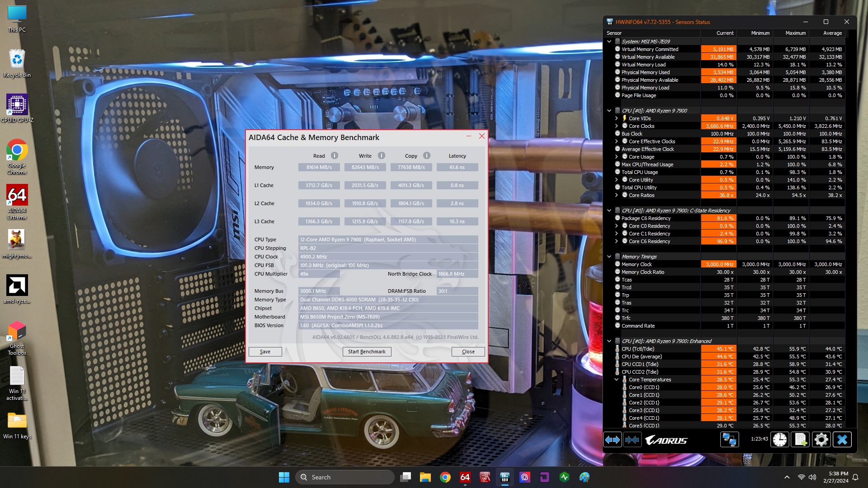Click the info icon next to Read

coord(335,155)
